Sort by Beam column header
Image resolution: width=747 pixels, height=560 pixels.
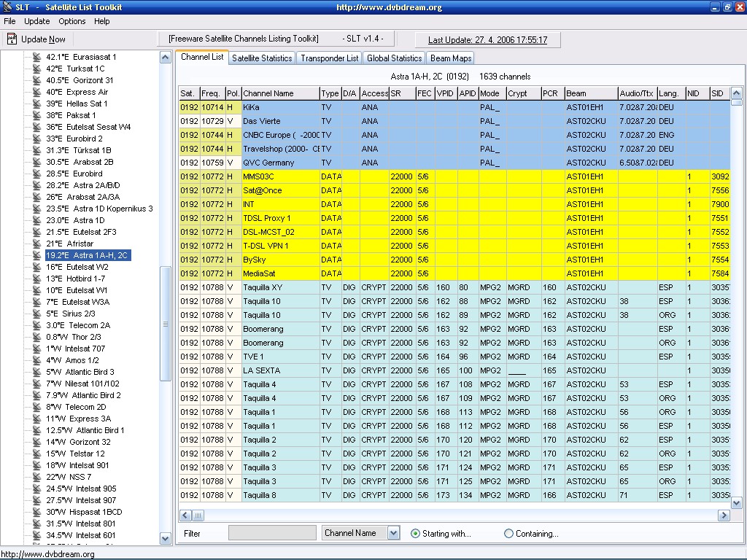click(591, 93)
